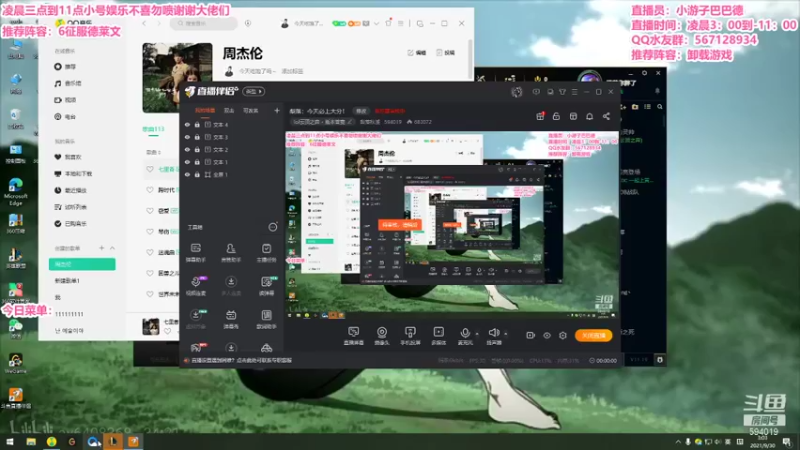800x450 pixels.
Task: Add a 手机投屏 phone cast source
Action: point(410,336)
